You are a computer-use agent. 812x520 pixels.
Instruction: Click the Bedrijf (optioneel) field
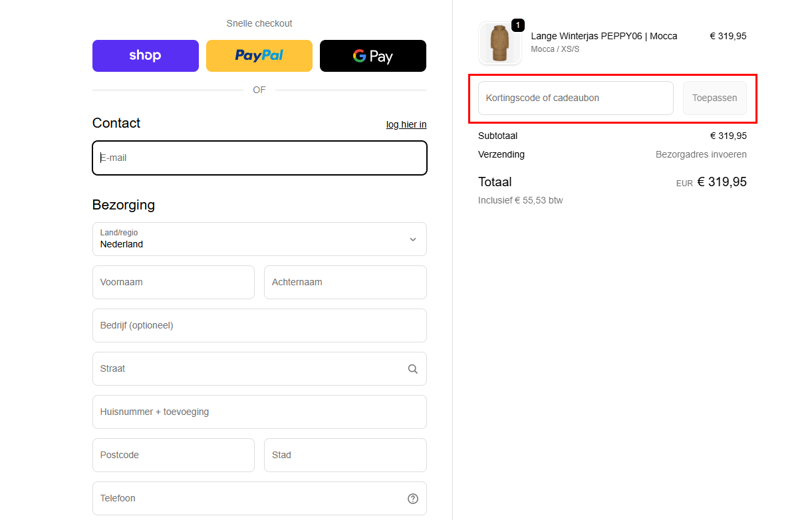point(259,326)
